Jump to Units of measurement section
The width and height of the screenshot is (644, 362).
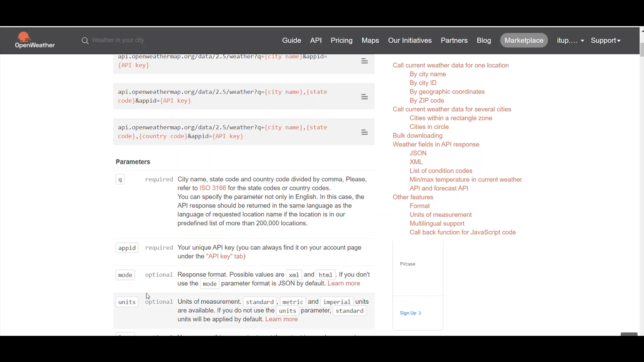pos(441,215)
